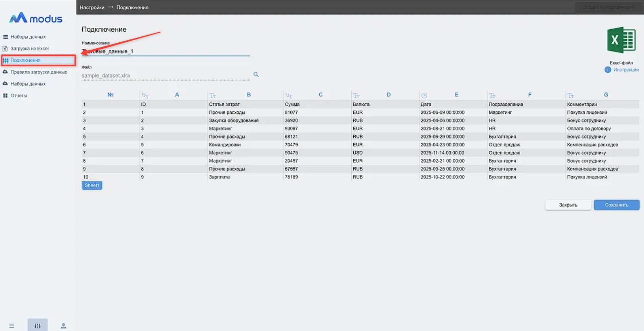Click the text type icon in column G
Image resolution: width=644 pixels, height=331 pixels.
click(570, 96)
